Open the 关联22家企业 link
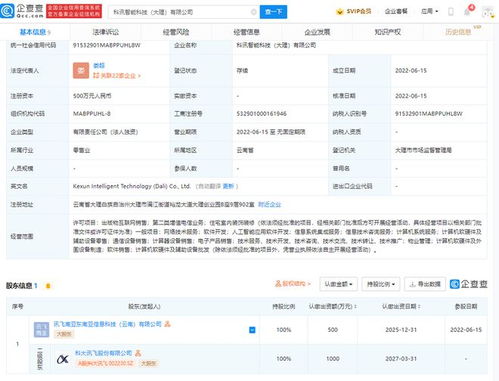The height and width of the screenshot is (381, 499). 117,76
